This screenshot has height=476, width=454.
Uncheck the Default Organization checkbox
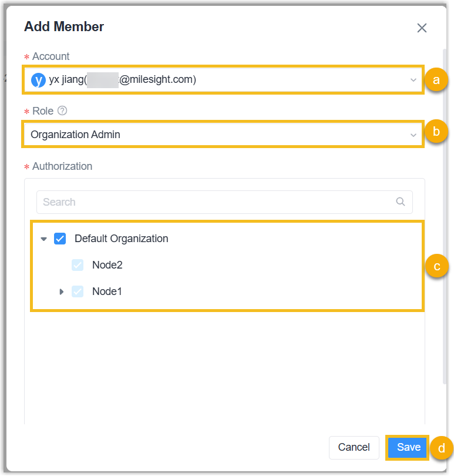[x=60, y=239]
